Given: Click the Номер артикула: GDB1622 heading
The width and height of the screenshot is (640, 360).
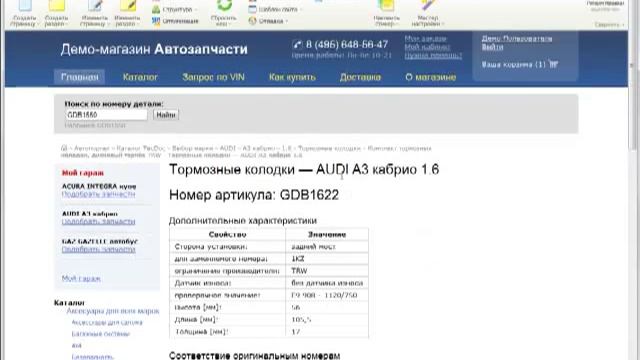Looking at the screenshot, I should click(x=254, y=195).
